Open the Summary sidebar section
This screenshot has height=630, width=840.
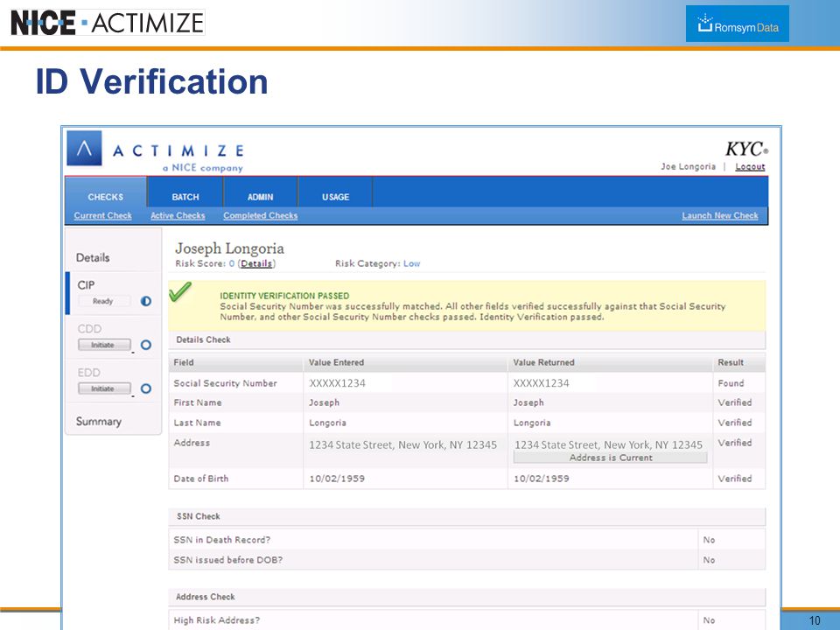[99, 422]
